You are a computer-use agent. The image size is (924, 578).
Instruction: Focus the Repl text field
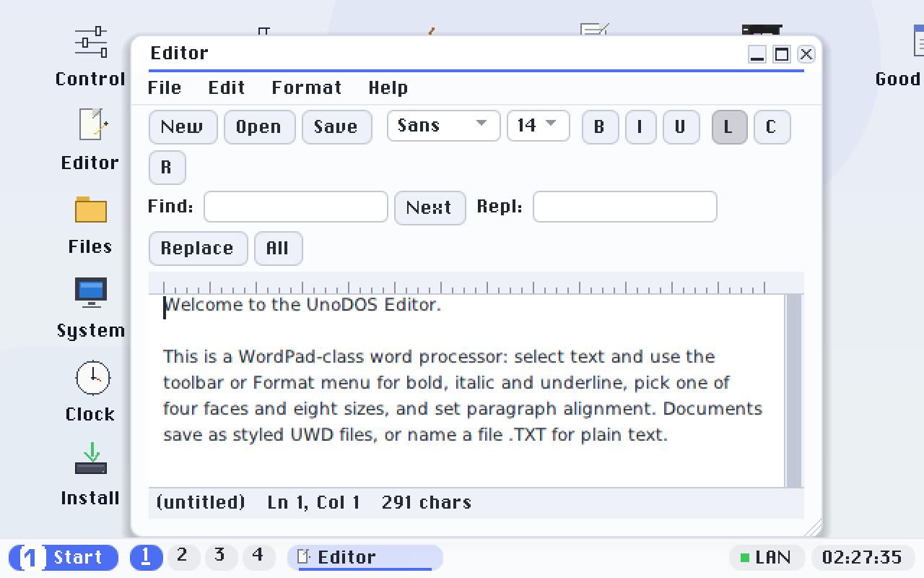624,207
